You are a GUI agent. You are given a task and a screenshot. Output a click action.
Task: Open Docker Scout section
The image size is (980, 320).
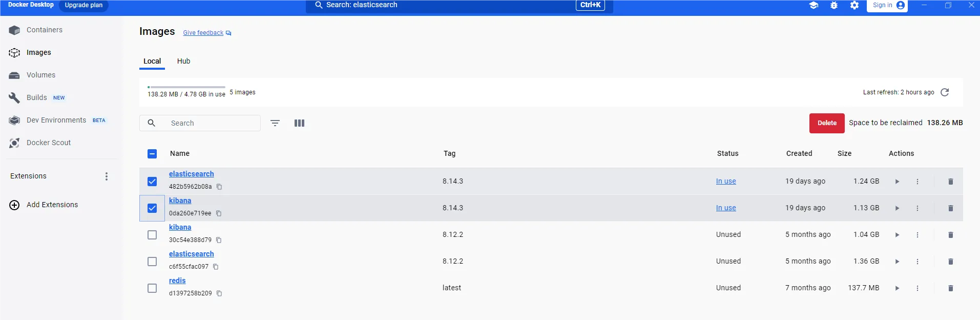[49, 143]
